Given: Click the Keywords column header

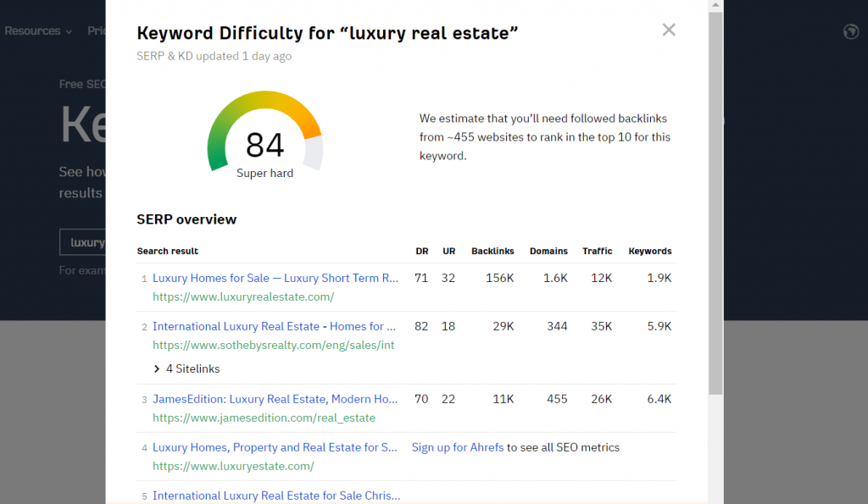Looking at the screenshot, I should point(649,251).
